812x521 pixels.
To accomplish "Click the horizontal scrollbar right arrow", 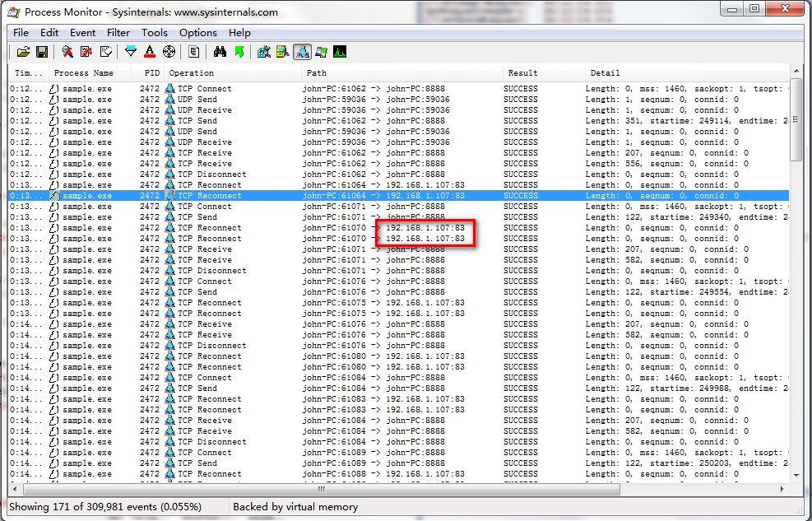I will pos(782,488).
